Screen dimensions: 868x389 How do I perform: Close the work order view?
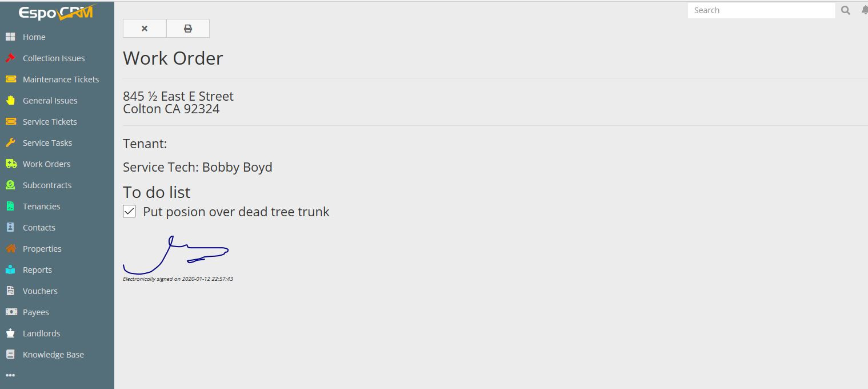pyautogui.click(x=145, y=29)
